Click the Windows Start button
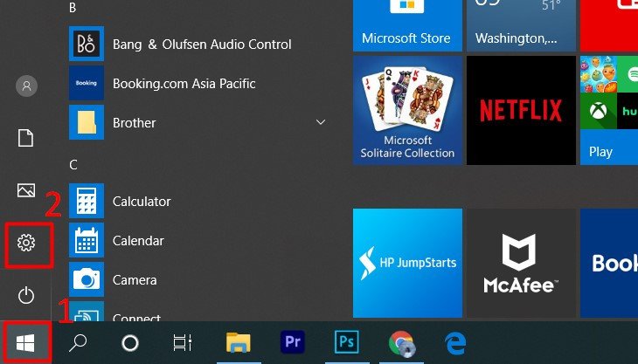Screen dimensions: 638x364 (x=25, y=342)
